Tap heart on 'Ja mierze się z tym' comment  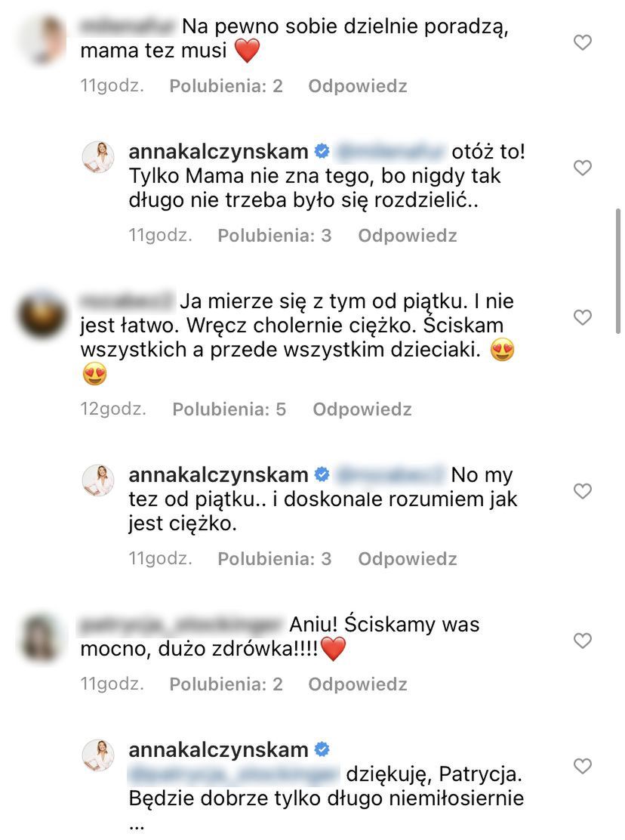[582, 317]
